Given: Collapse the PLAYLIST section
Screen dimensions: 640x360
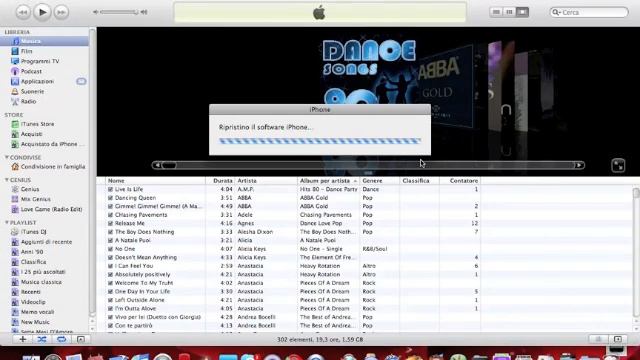Looking at the screenshot, I should pyautogui.click(x=7, y=222).
